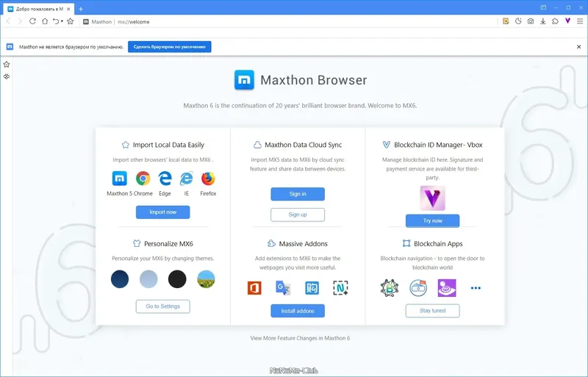The image size is (588, 377).
Task: Close the 'Добро пожаловать' tab
Action: [68, 9]
